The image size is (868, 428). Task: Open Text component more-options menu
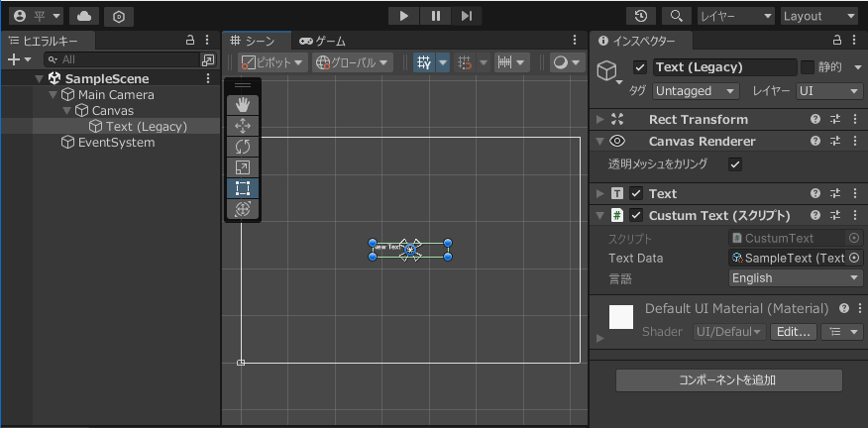pyautogui.click(x=856, y=194)
